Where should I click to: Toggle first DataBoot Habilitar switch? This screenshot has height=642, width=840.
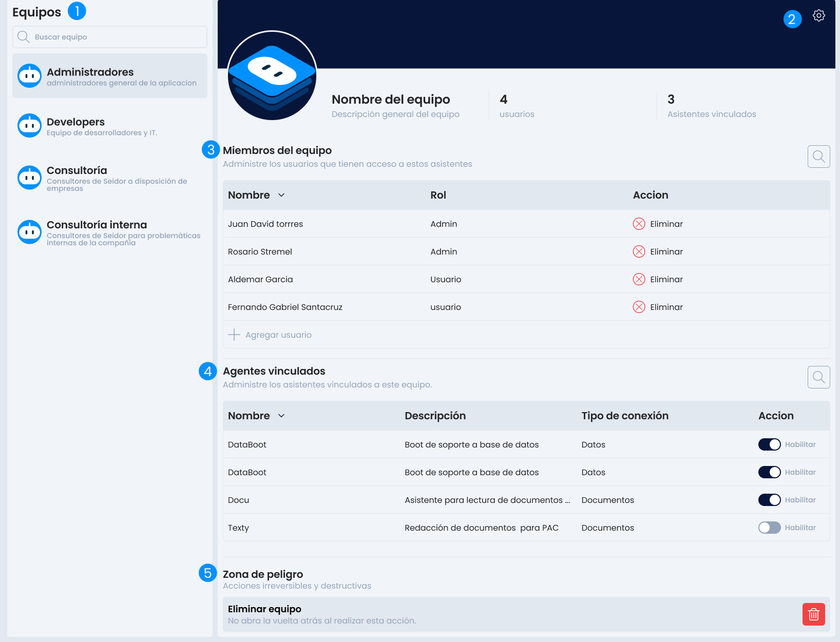click(x=769, y=444)
